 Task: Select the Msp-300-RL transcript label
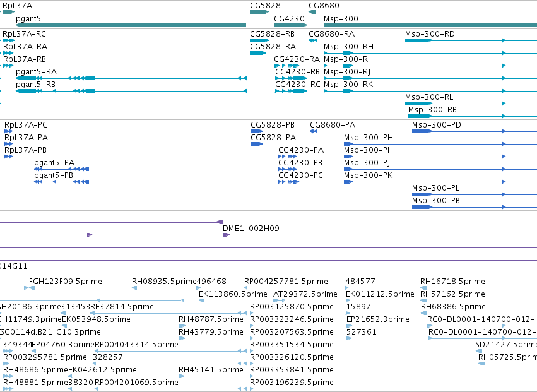[429, 97]
